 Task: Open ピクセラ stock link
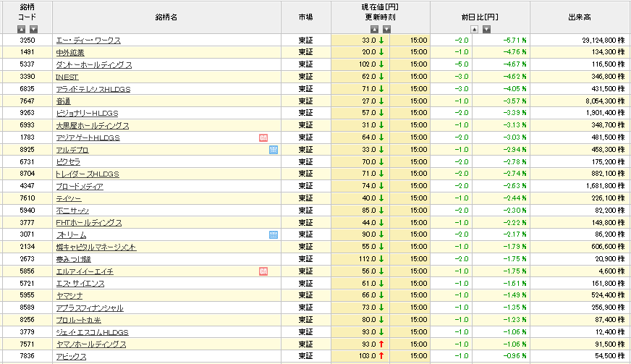(x=68, y=162)
